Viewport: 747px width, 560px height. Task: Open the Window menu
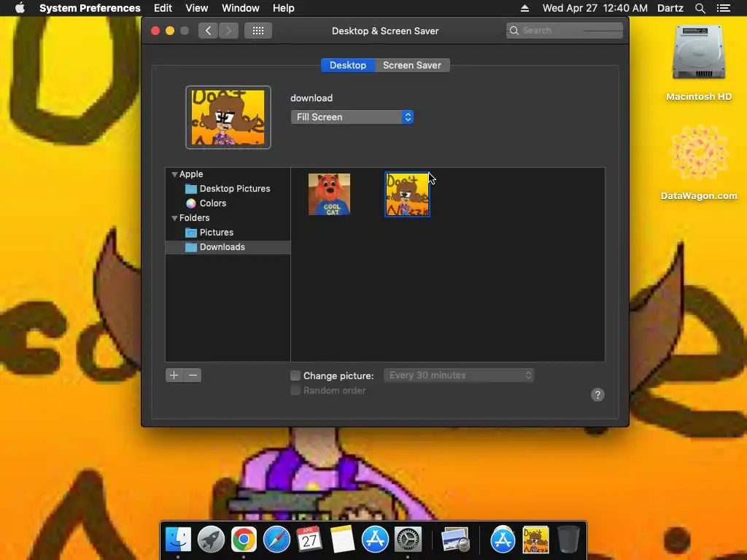tap(241, 8)
